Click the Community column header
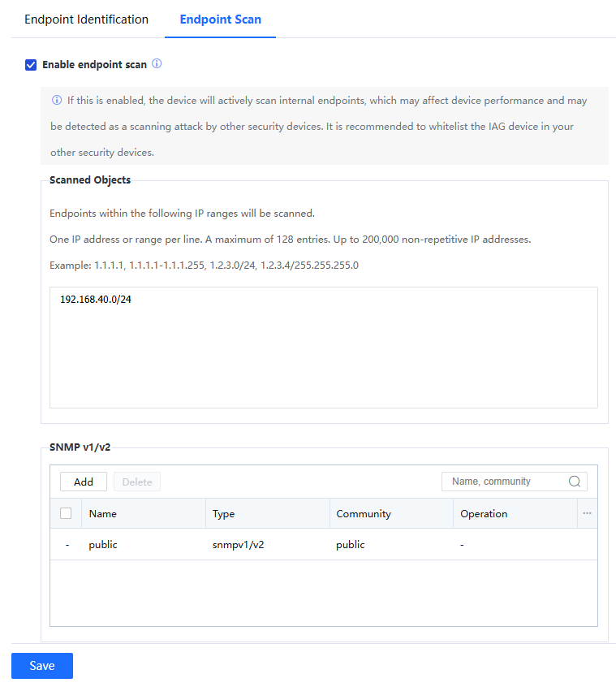 point(364,514)
